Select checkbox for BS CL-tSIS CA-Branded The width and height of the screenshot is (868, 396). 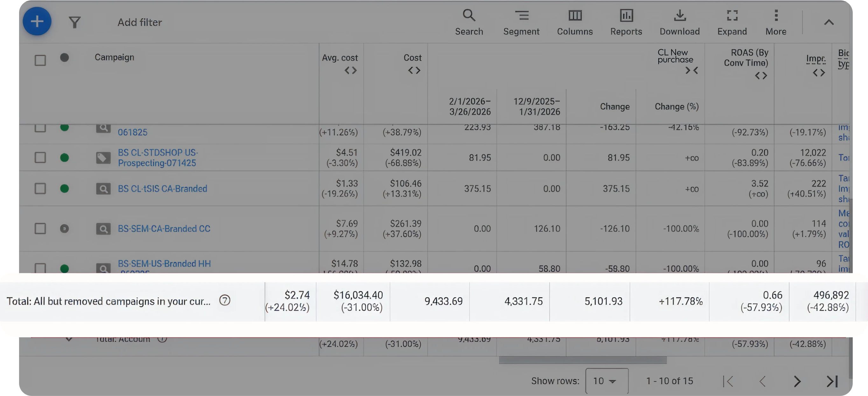click(40, 189)
